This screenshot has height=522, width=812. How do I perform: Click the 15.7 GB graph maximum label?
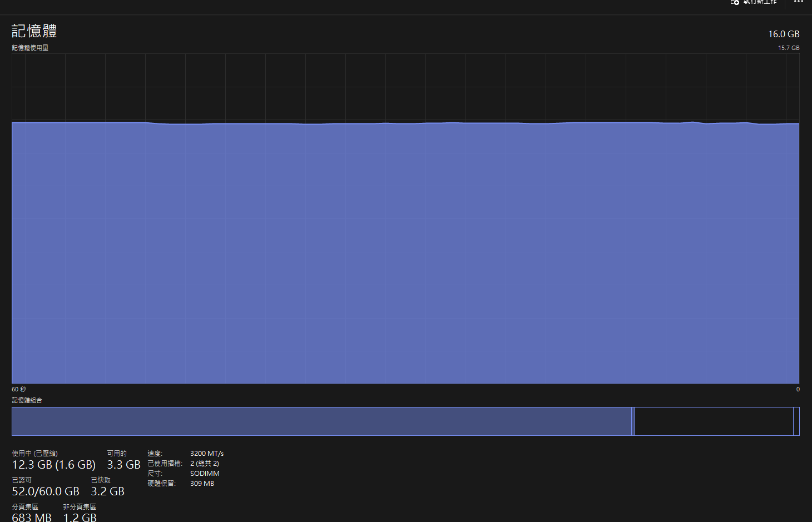pos(789,48)
